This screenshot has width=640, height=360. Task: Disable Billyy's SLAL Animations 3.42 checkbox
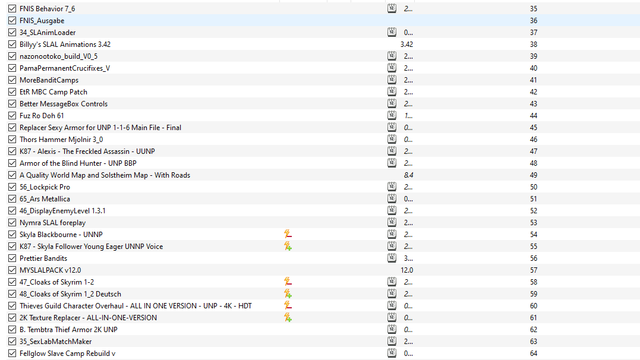point(12,44)
